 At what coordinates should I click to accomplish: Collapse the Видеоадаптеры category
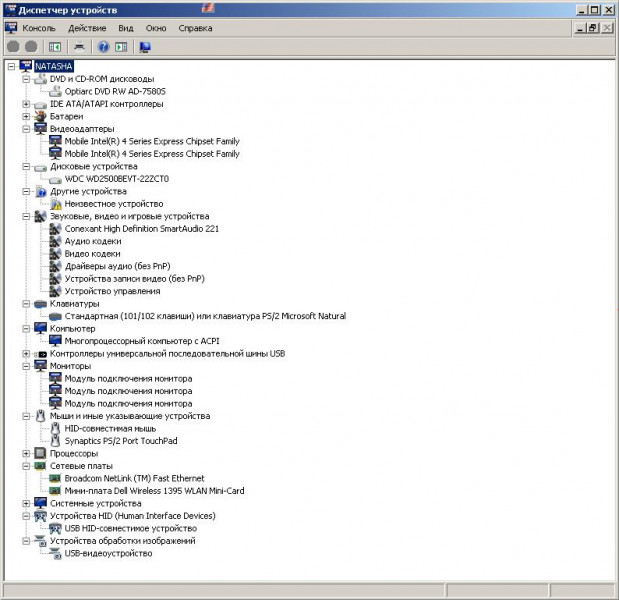click(26, 129)
